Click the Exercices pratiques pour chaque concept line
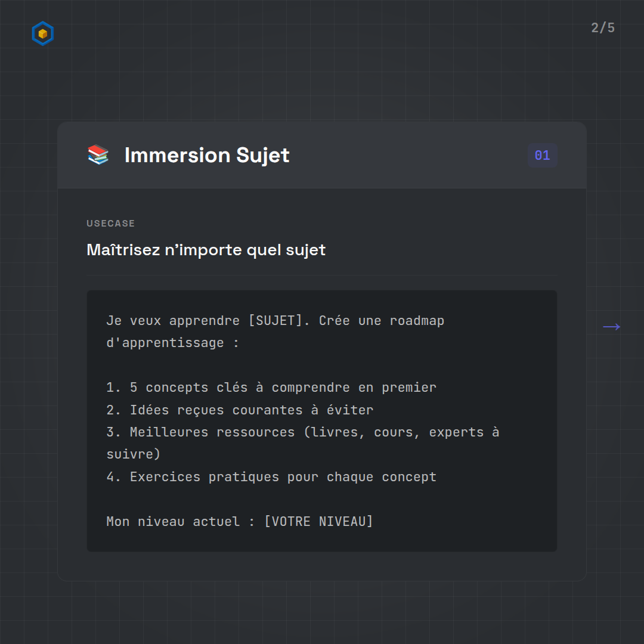Screen dimensions: 644x644 pyautogui.click(x=271, y=477)
